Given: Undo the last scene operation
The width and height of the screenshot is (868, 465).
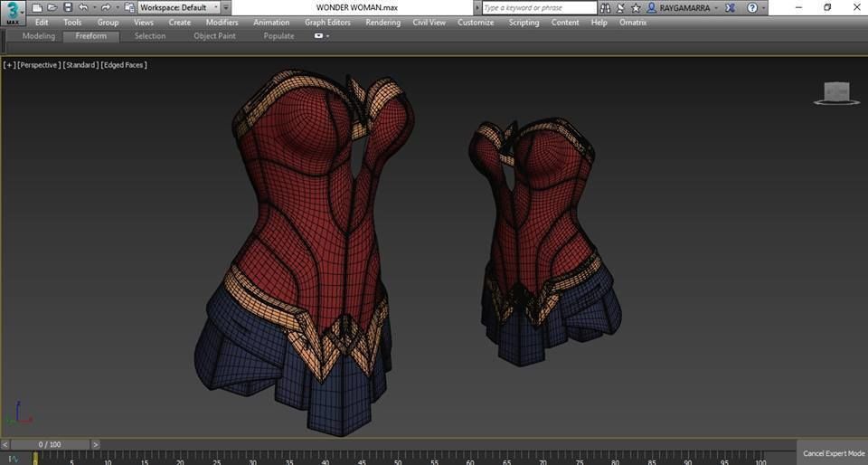Looking at the screenshot, I should pyautogui.click(x=83, y=8).
